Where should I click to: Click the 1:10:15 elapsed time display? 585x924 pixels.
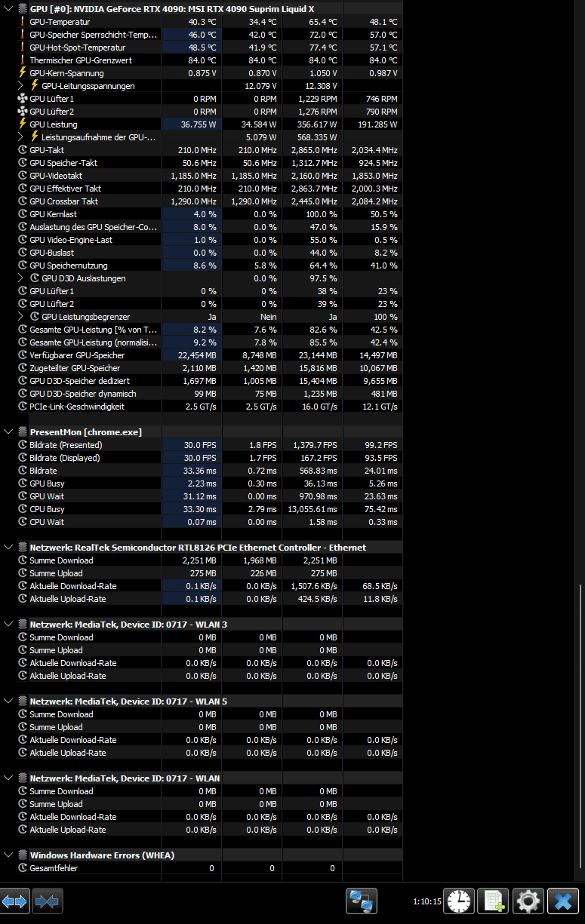click(x=427, y=901)
